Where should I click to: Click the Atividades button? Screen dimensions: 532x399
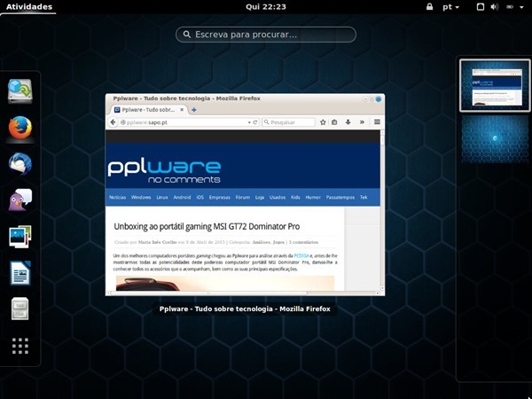click(x=29, y=6)
